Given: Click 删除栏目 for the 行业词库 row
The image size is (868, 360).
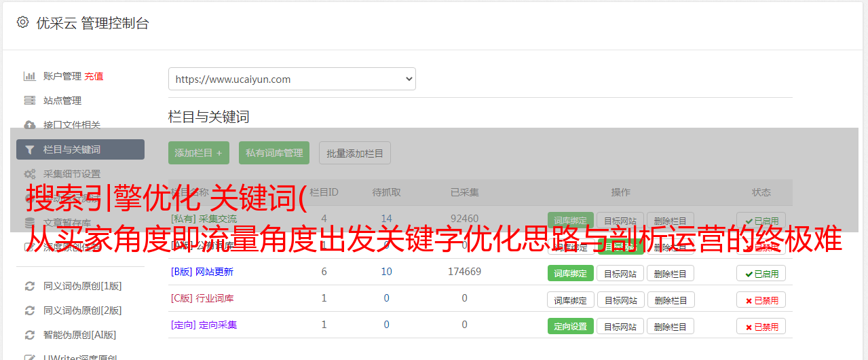Looking at the screenshot, I should [x=670, y=300].
